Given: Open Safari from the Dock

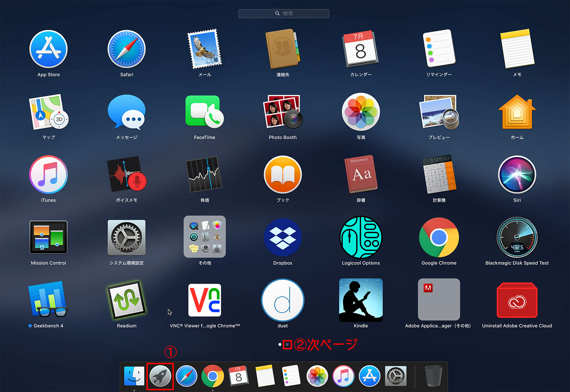Looking at the screenshot, I should pyautogui.click(x=186, y=376).
